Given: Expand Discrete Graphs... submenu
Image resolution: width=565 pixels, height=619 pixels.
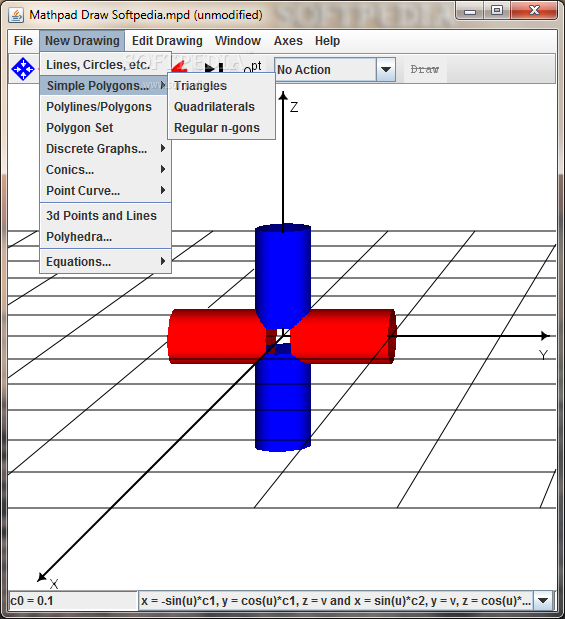Looking at the screenshot, I should [105, 149].
